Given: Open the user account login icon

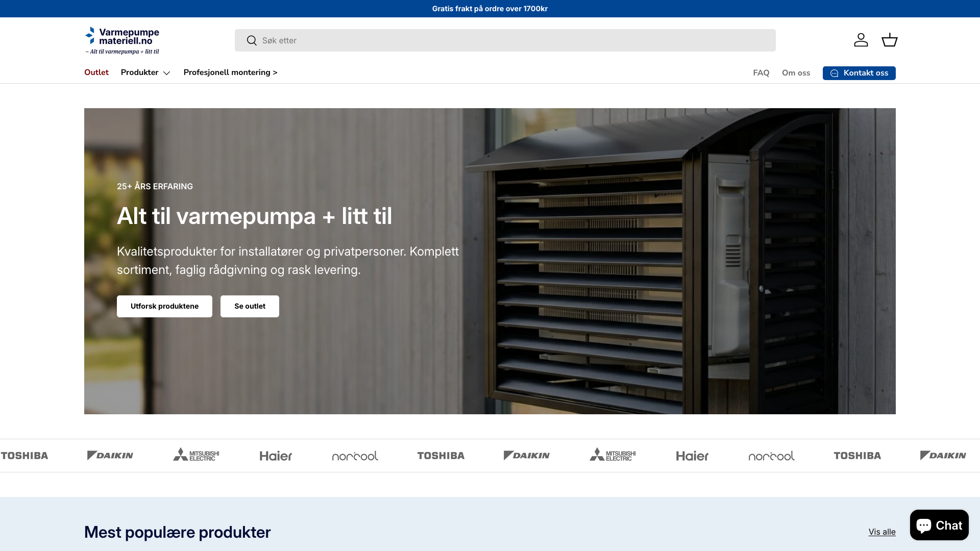Looking at the screenshot, I should coord(861,40).
